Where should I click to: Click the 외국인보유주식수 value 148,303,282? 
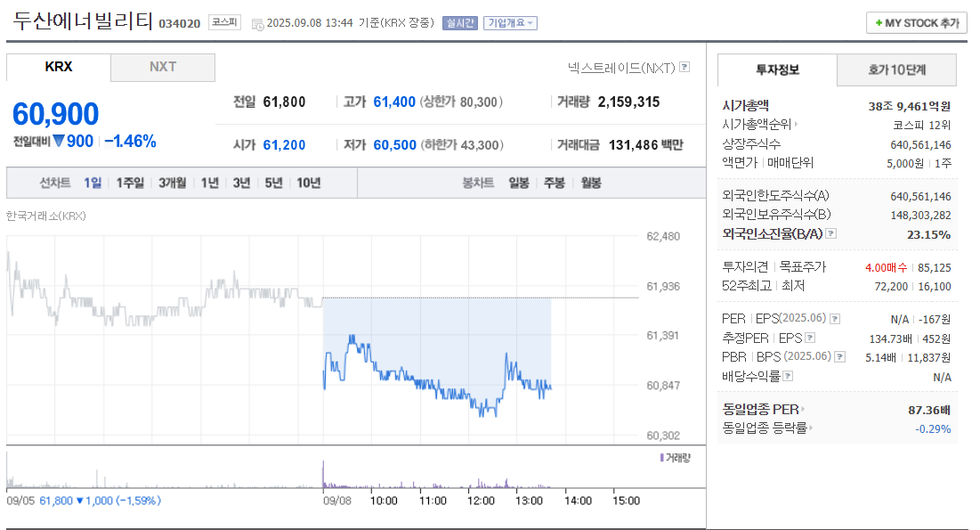[920, 216]
